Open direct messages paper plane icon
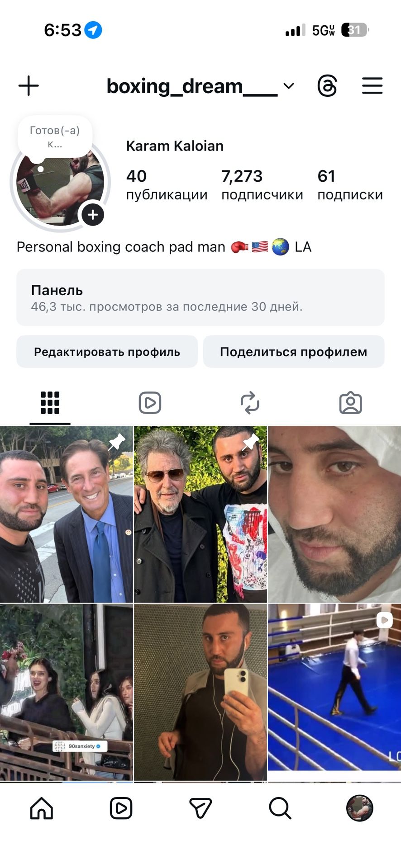This screenshot has width=401, height=868. [x=200, y=808]
